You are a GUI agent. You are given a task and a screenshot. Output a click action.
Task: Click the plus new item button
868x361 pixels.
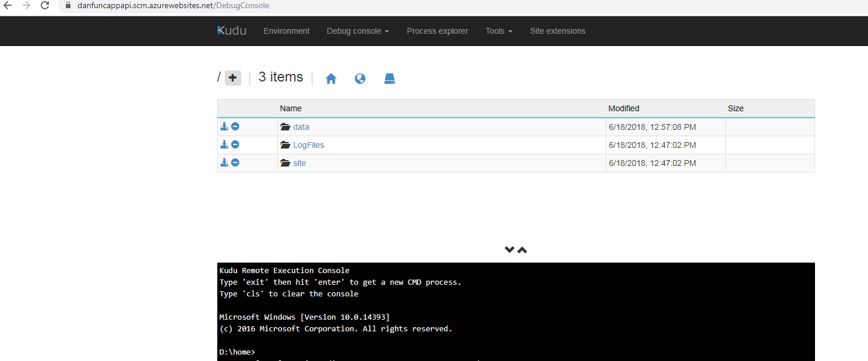[232, 77]
